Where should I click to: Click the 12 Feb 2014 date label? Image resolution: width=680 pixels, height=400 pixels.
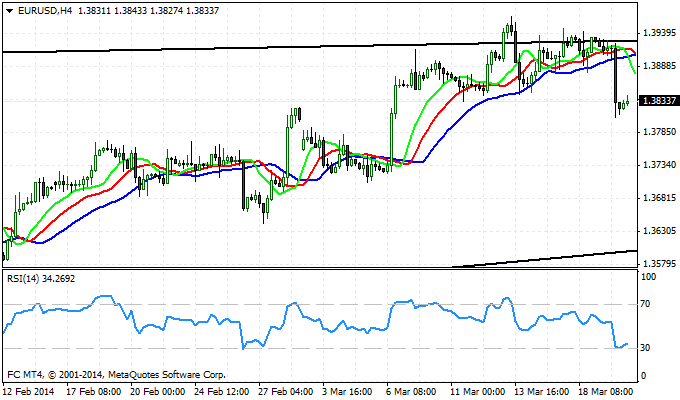(x=28, y=391)
